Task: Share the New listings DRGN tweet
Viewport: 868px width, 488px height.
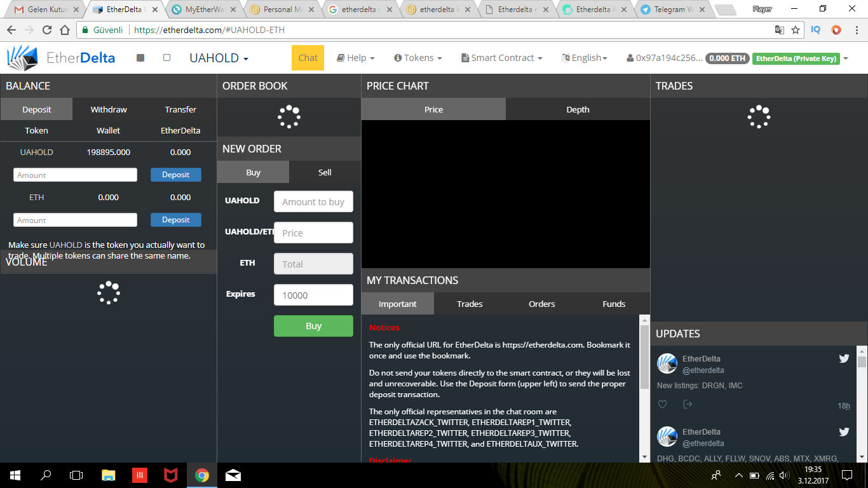Action: [688, 404]
